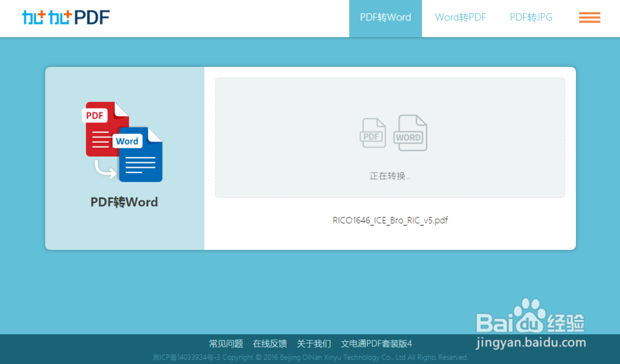
Task: Click the grey PDF placeholder icon
Action: click(x=373, y=133)
